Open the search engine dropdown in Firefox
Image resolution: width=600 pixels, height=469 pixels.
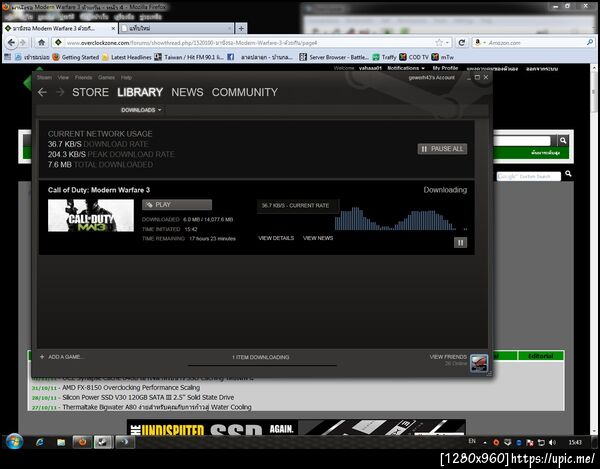[479, 43]
